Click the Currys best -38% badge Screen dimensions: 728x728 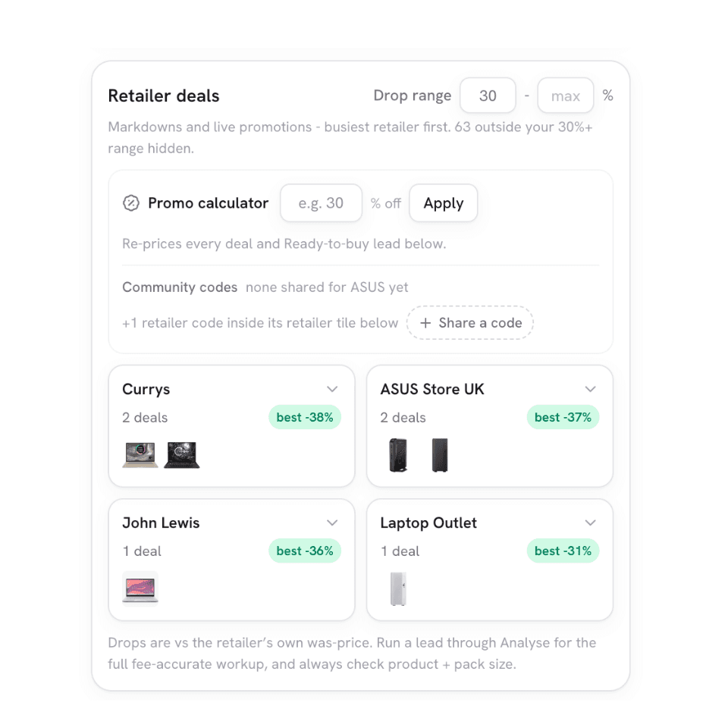(305, 417)
